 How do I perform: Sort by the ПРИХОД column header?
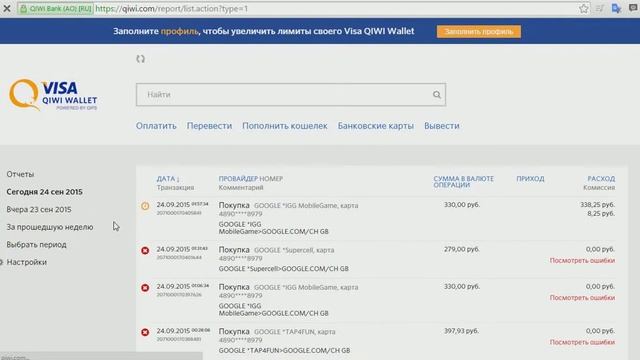point(530,179)
